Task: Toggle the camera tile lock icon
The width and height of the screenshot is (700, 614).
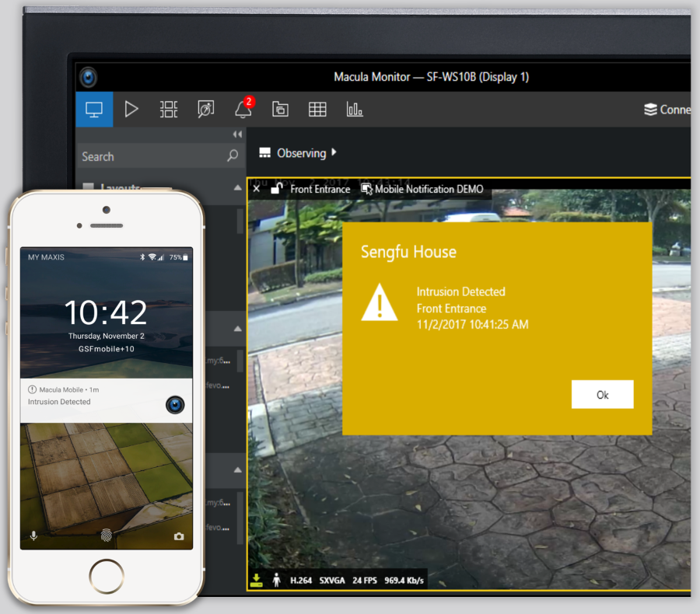Action: tap(277, 188)
